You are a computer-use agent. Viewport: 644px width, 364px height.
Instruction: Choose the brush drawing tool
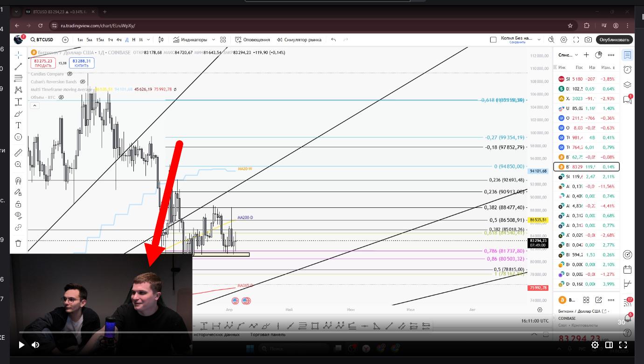pyautogui.click(x=18, y=113)
